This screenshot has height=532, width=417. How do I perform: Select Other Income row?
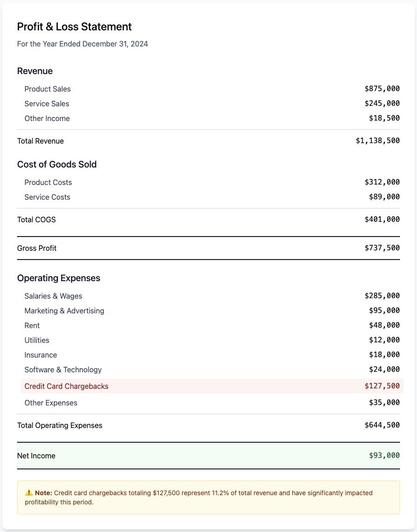coord(47,118)
